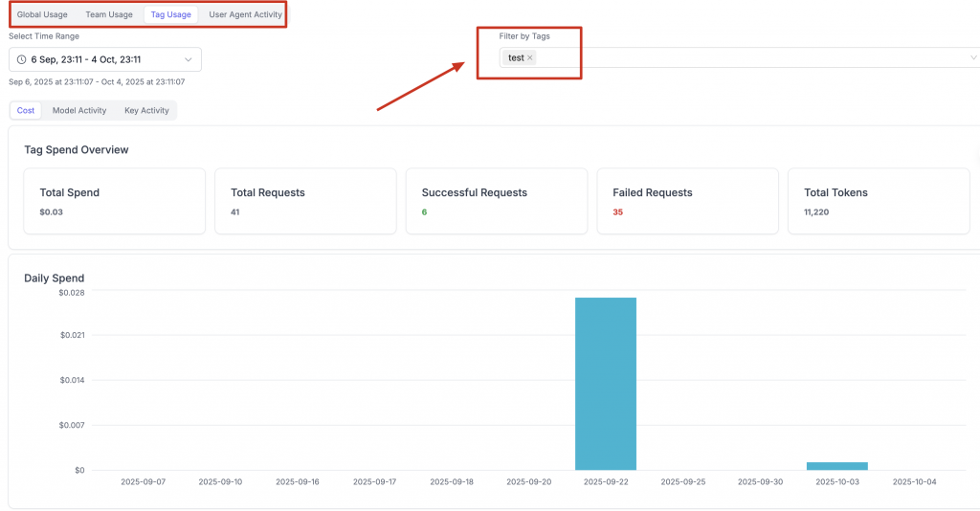Open the Team Usage tab
980x511 pixels.
[109, 14]
